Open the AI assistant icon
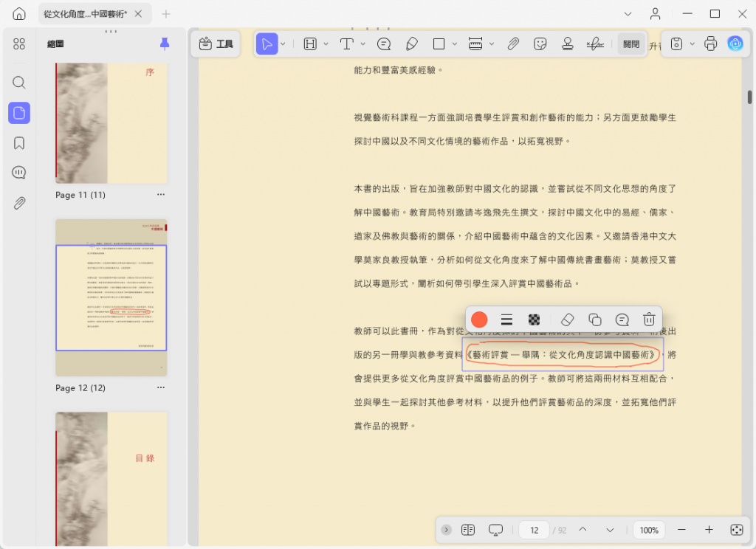The image size is (756, 549). [735, 44]
